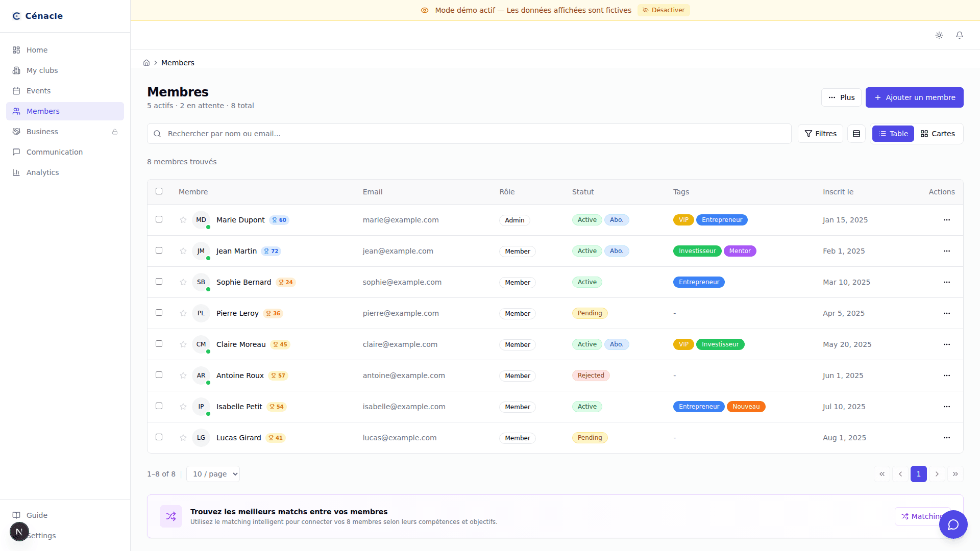Star Jean Martin as a favorite

tap(183, 251)
